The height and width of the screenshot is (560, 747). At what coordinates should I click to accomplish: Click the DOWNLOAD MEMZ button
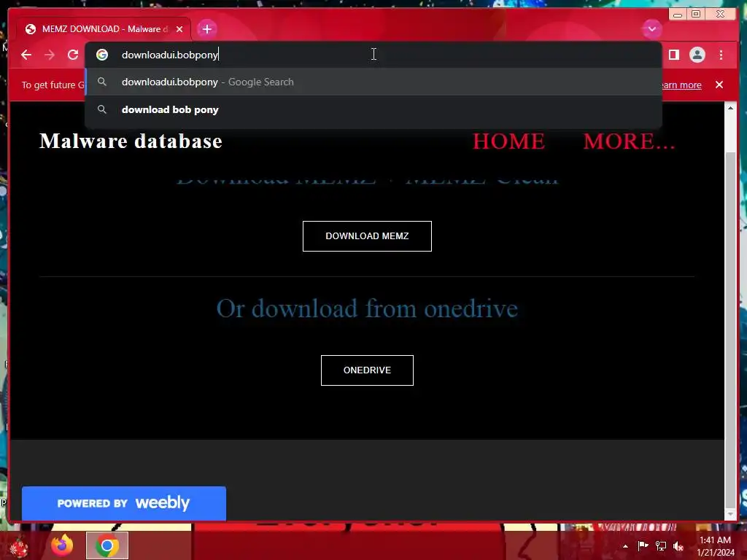(x=367, y=236)
